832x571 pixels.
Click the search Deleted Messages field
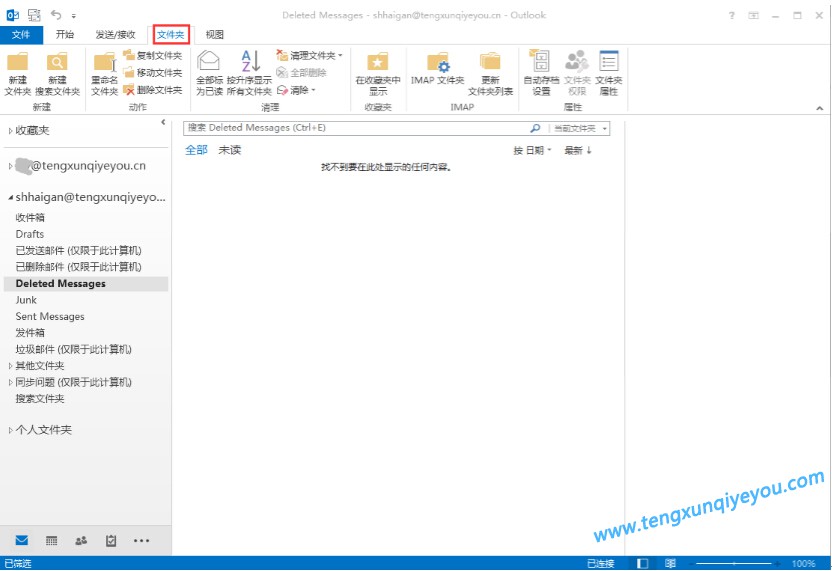356,128
